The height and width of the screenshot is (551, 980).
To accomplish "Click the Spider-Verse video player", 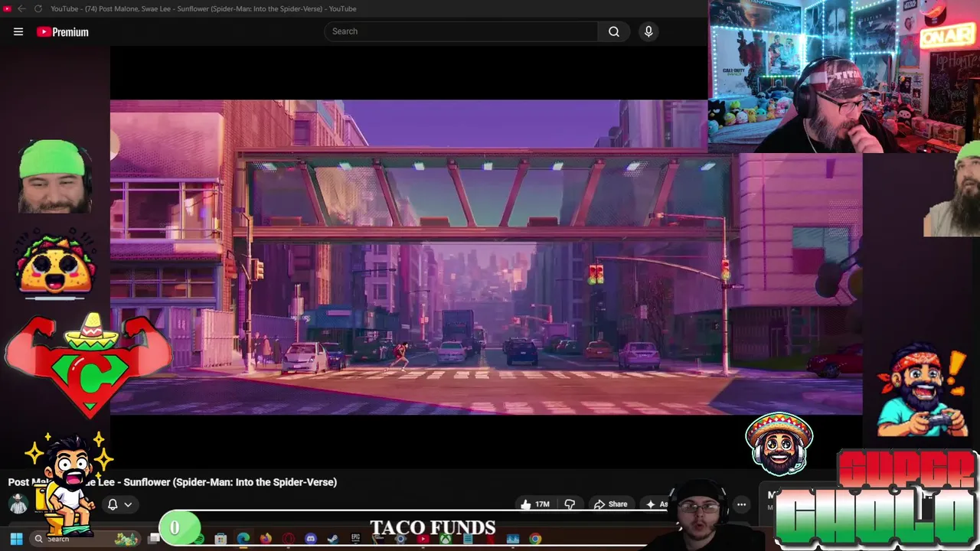I will tap(486, 256).
